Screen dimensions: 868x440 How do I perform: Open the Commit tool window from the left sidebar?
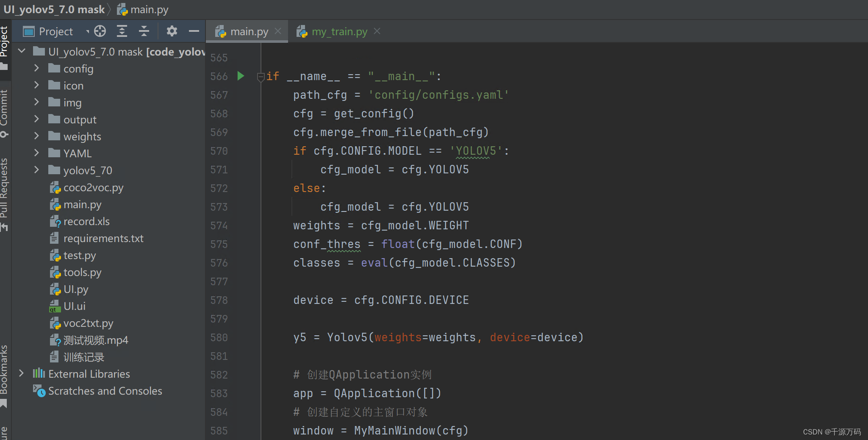click(5, 106)
